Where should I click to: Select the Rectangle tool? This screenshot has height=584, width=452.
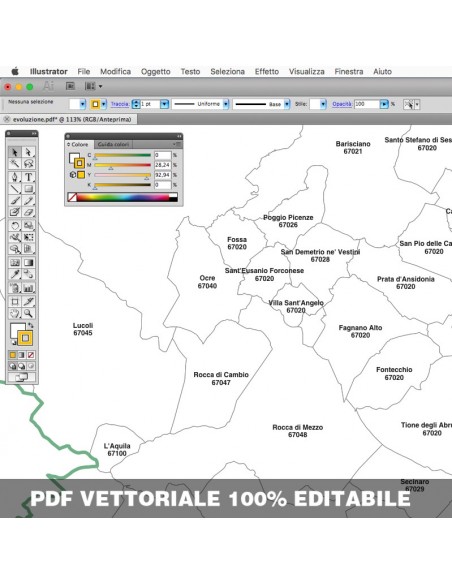pos(28,188)
